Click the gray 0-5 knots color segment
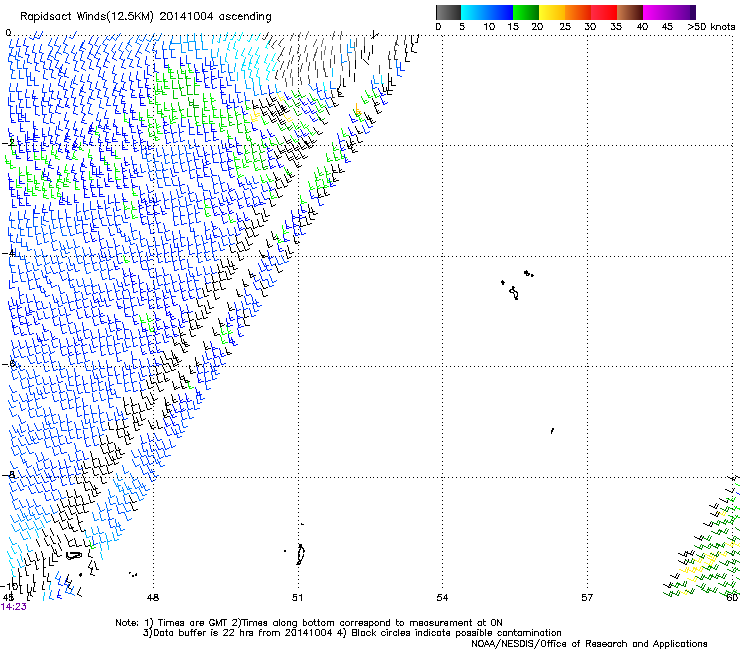 point(448,12)
